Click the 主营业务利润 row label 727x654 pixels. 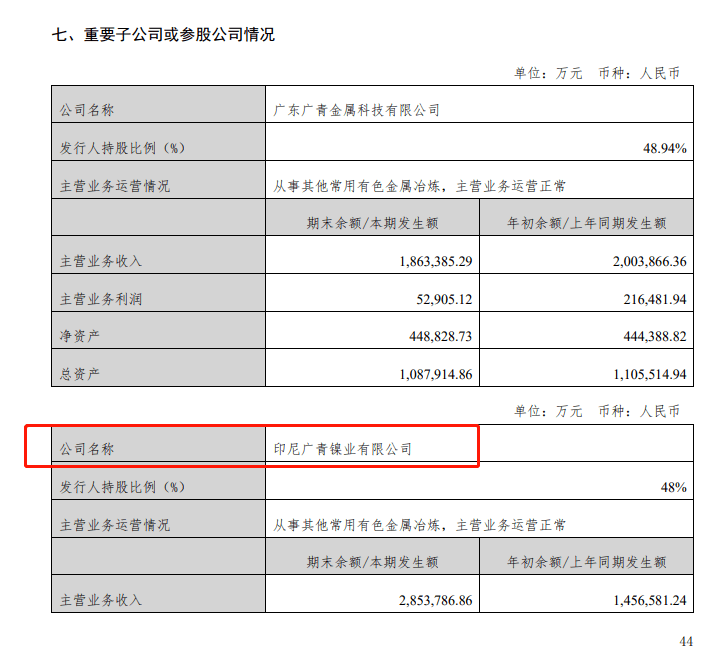pyautogui.click(x=101, y=299)
